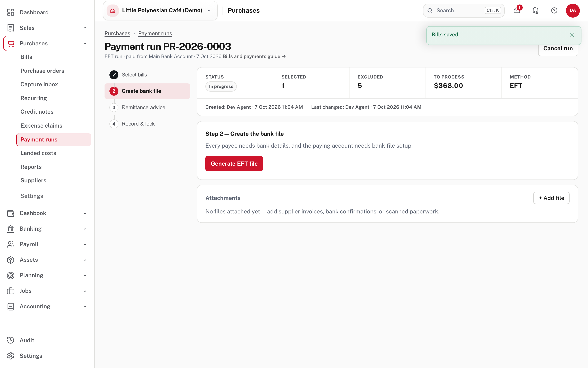The height and width of the screenshot is (368, 588).
Task: Click the Payroll people icon
Action: (10, 244)
